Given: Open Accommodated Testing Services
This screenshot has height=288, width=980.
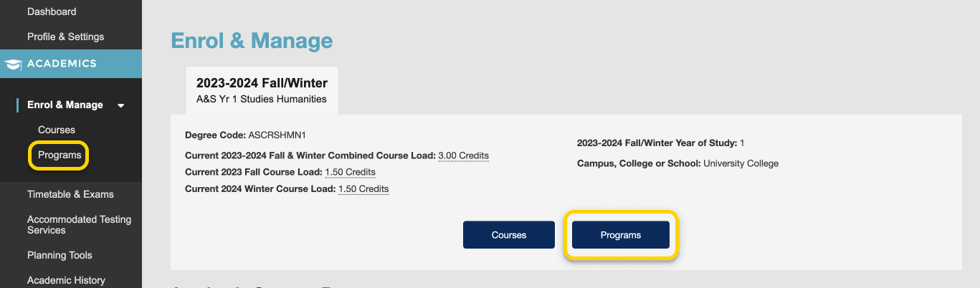Looking at the screenshot, I should [x=79, y=225].
